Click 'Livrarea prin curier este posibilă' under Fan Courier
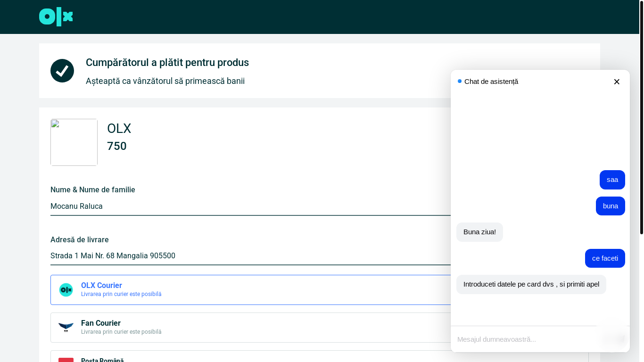The width and height of the screenshot is (644, 362). tap(121, 332)
